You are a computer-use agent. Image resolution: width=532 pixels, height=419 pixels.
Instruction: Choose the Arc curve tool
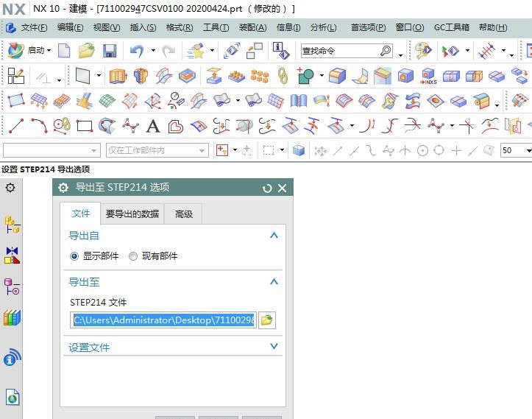point(39,126)
